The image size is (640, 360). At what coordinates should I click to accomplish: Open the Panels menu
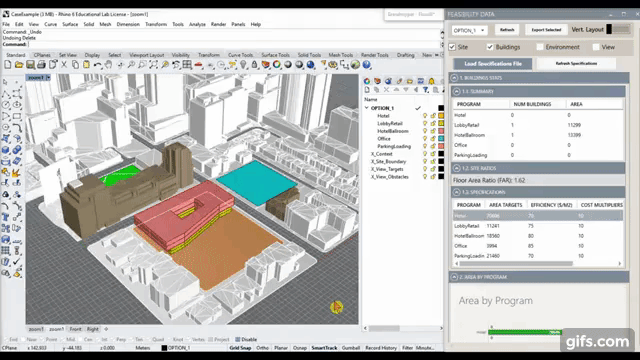pos(238,24)
